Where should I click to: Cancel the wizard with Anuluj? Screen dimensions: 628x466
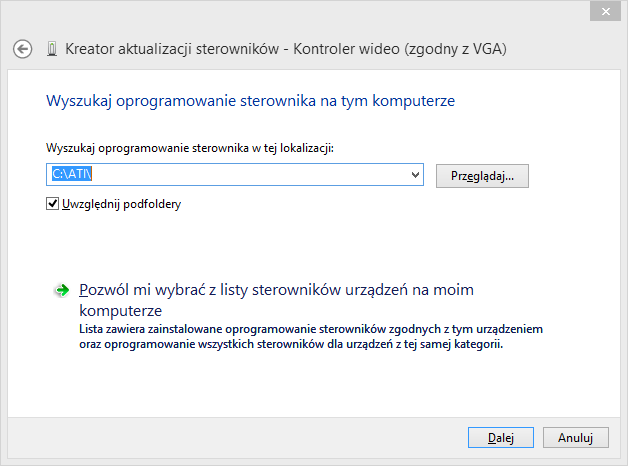[x=576, y=438]
